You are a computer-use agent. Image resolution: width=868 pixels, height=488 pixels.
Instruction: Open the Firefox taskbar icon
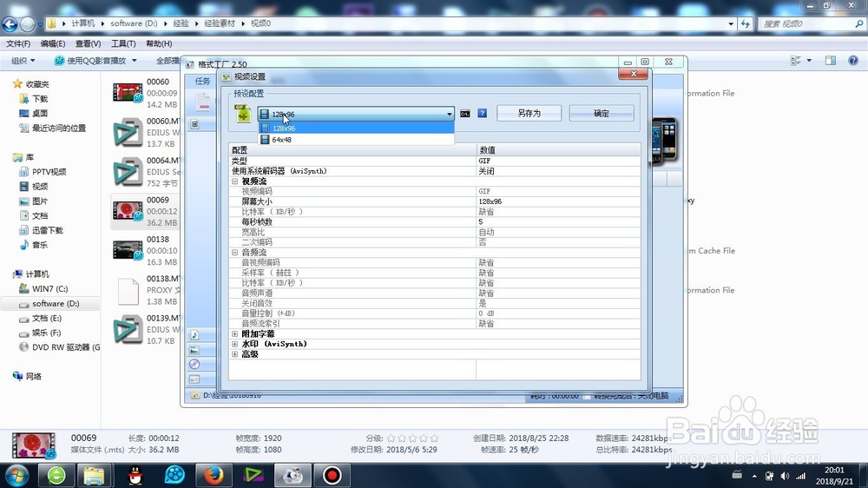214,476
